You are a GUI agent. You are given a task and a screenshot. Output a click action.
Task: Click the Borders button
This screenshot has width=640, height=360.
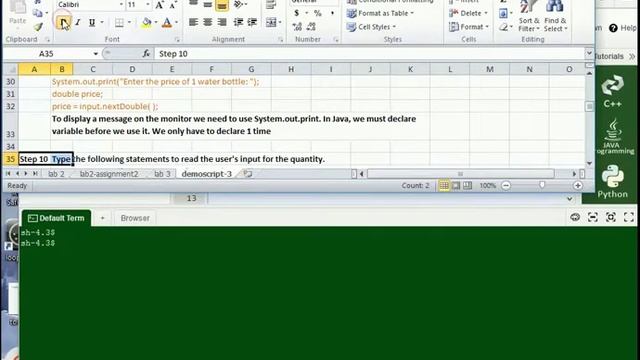point(119,22)
